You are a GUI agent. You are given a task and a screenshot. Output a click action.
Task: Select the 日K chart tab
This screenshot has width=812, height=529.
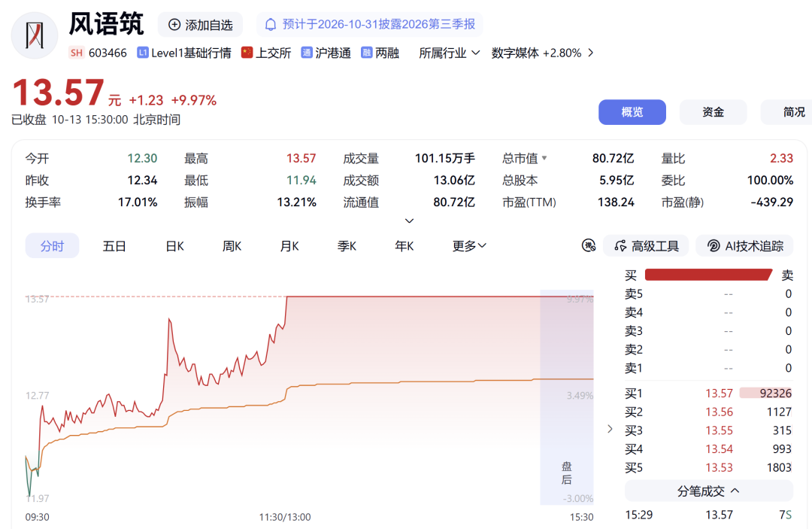(x=174, y=246)
